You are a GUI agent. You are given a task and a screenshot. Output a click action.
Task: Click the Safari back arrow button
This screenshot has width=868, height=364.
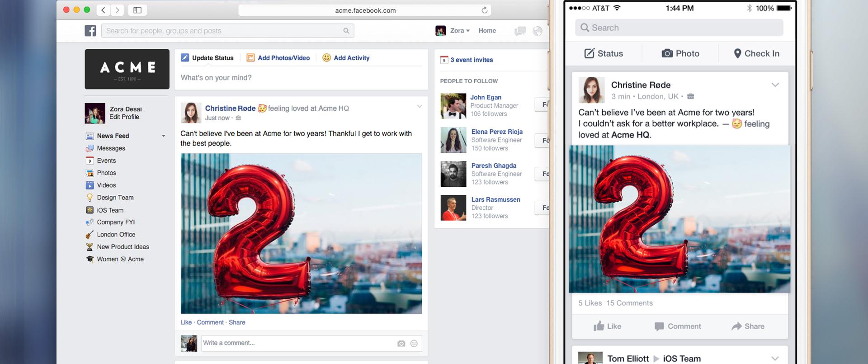tap(104, 10)
